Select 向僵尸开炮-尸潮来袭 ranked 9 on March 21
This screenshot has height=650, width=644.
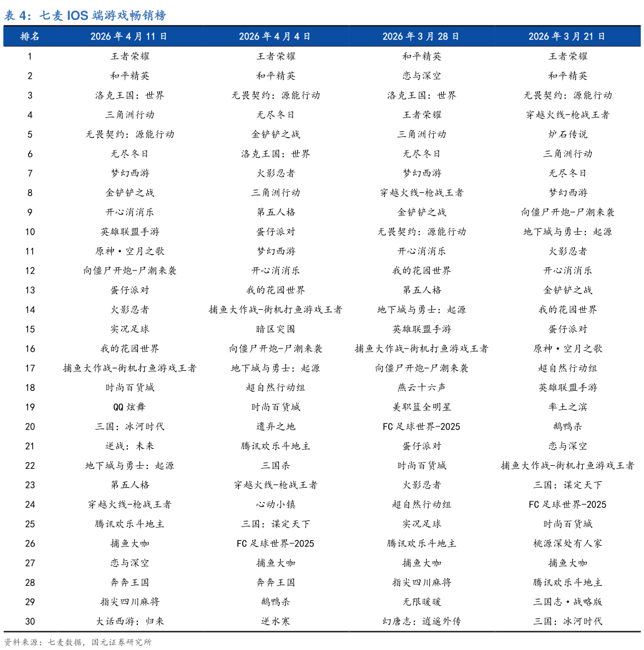click(567, 212)
